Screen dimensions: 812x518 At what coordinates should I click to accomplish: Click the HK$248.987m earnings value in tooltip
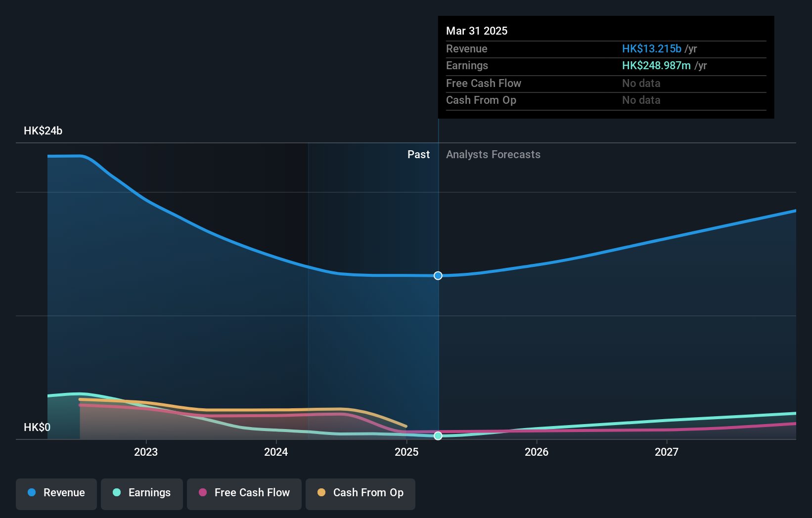pyautogui.click(x=656, y=66)
